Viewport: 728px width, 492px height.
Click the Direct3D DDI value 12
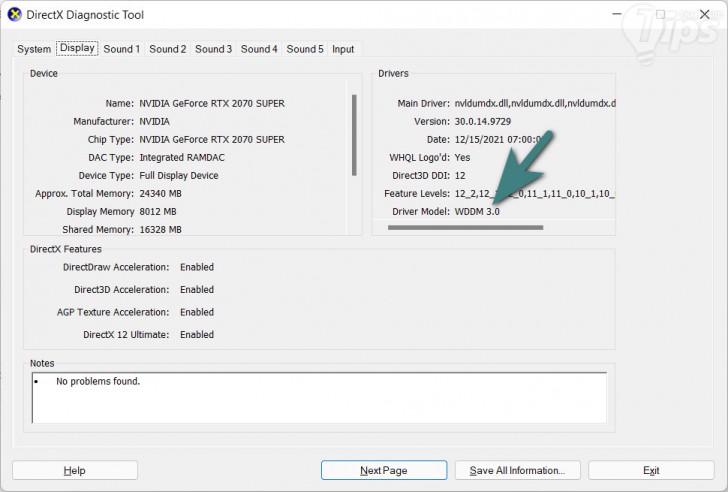click(460, 175)
